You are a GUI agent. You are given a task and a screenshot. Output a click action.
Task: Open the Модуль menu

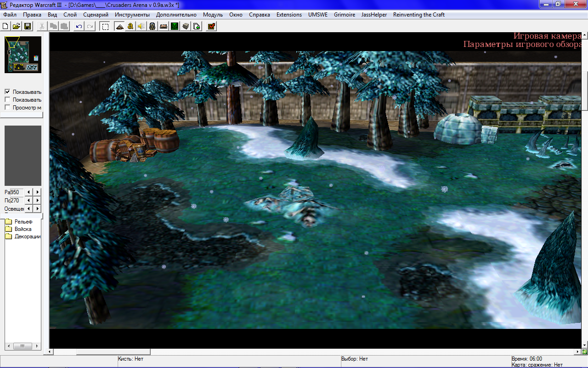point(213,15)
